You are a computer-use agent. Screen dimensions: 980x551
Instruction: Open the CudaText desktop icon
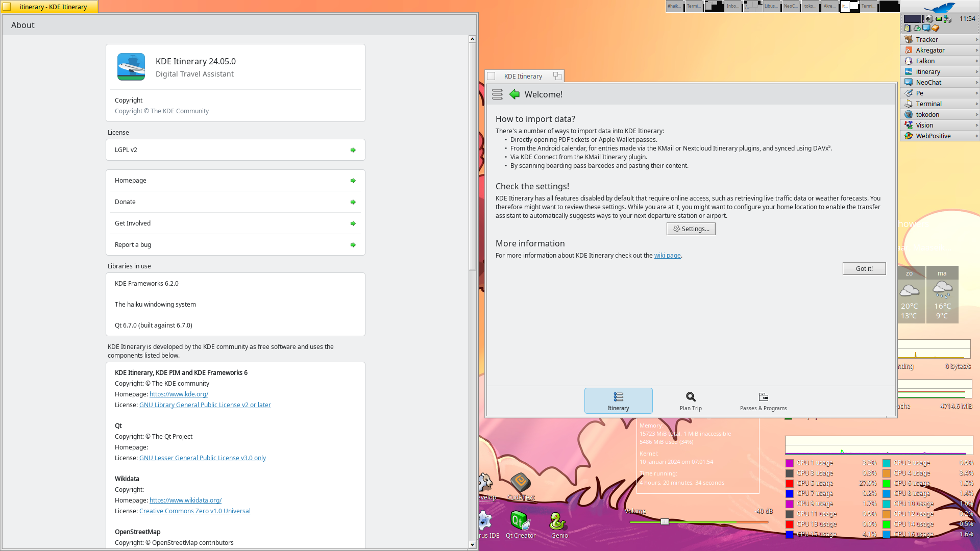point(521,482)
